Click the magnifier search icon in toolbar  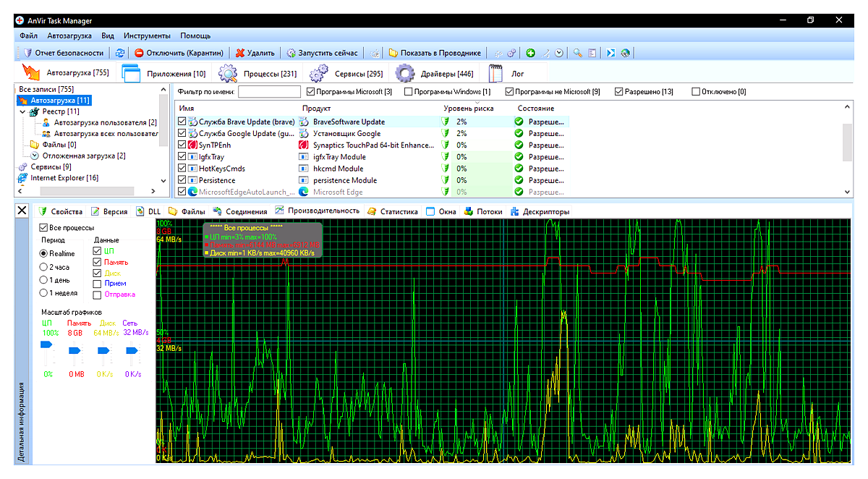[x=578, y=53]
